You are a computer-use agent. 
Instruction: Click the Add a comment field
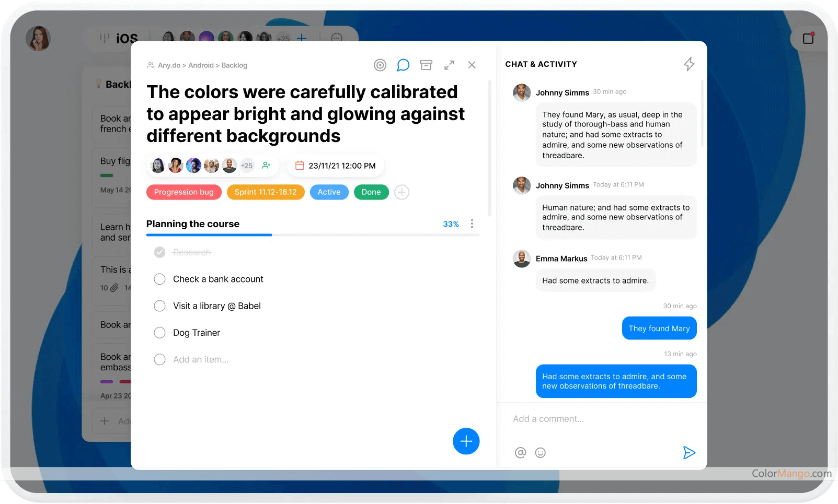(x=548, y=419)
